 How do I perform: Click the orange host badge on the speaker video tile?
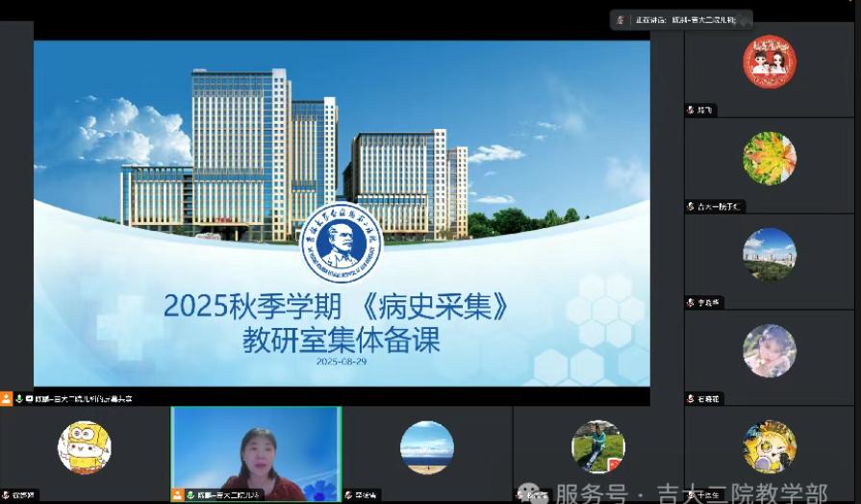pos(177,494)
